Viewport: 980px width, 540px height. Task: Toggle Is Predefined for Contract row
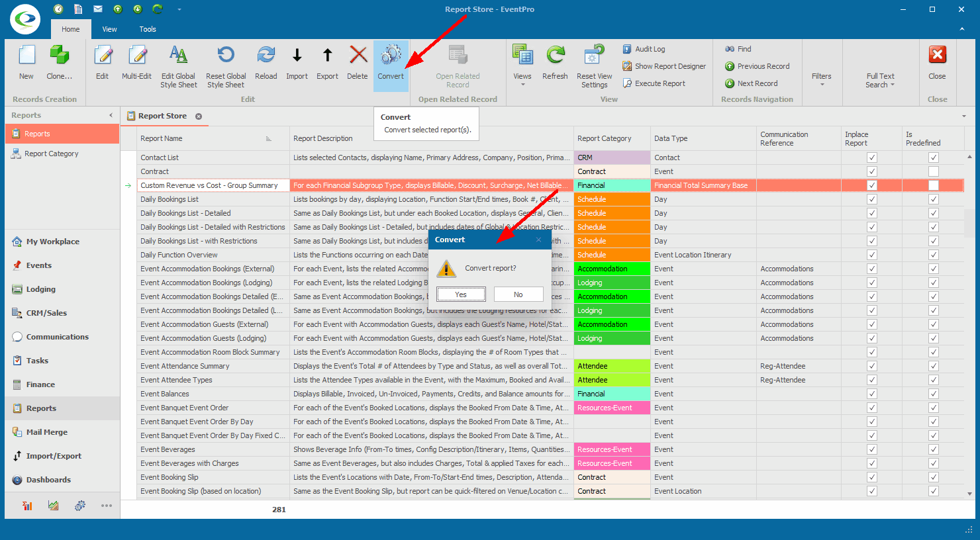point(933,171)
